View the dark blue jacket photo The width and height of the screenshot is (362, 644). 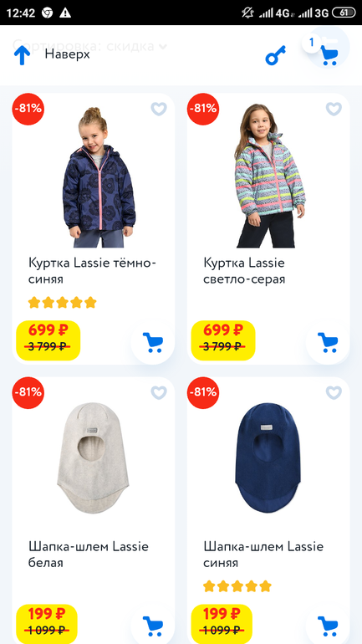[x=99, y=177]
